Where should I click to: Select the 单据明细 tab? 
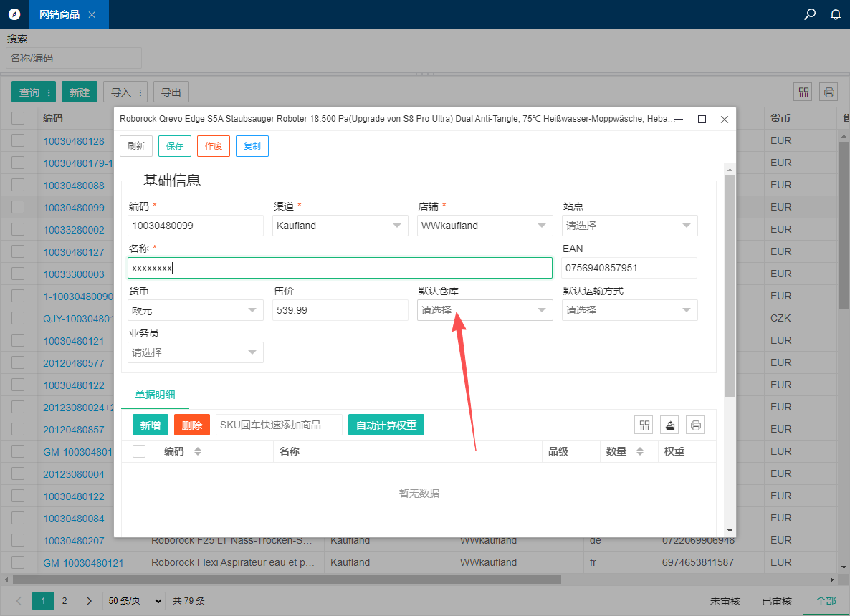[155, 395]
